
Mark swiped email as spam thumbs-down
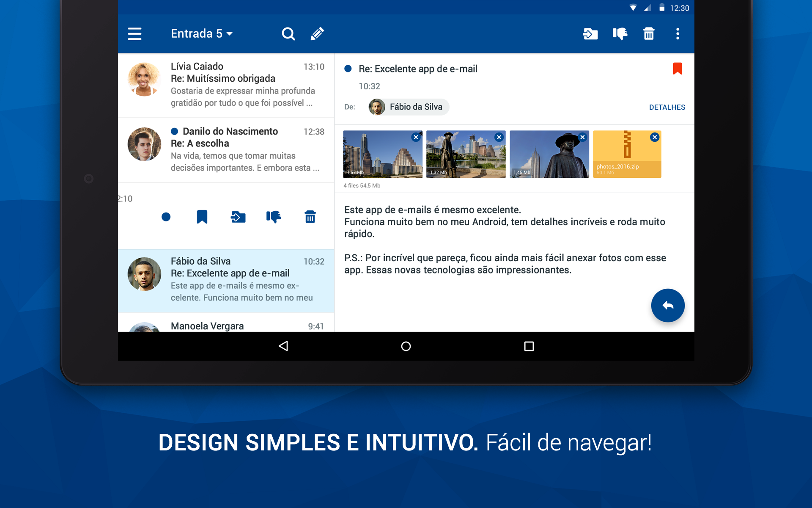[x=274, y=217]
